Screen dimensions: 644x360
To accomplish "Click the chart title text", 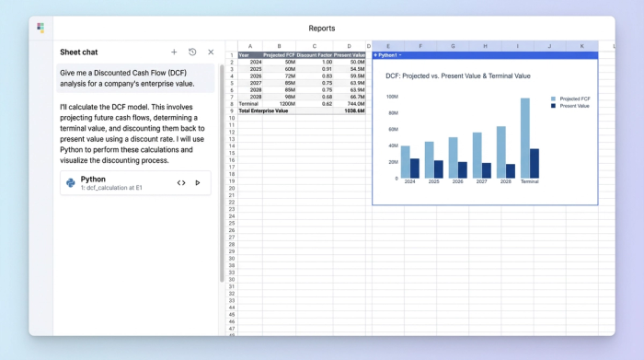I will coord(458,76).
